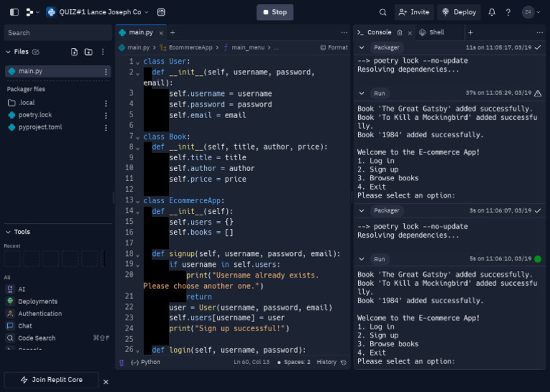
Task: Collapse the Files section
Action: pos(9,52)
